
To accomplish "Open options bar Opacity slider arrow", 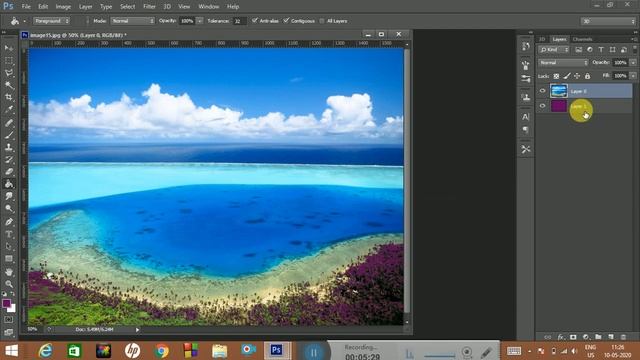I will (x=200, y=21).
